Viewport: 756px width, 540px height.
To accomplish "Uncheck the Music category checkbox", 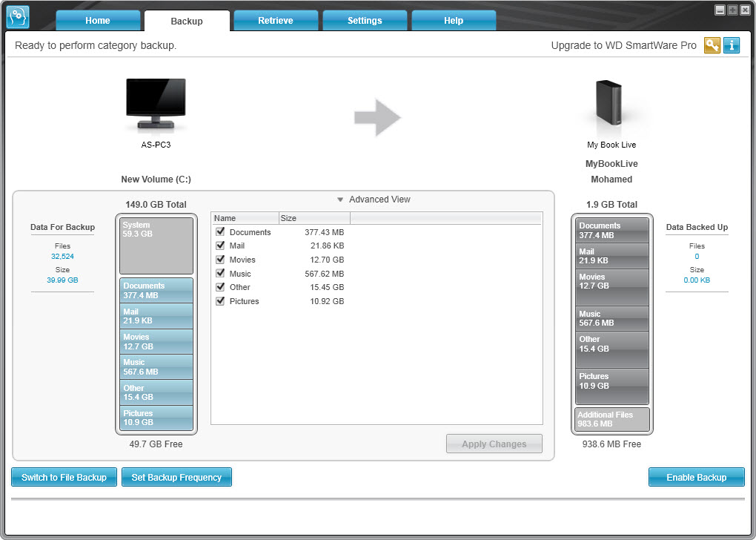I will click(220, 273).
